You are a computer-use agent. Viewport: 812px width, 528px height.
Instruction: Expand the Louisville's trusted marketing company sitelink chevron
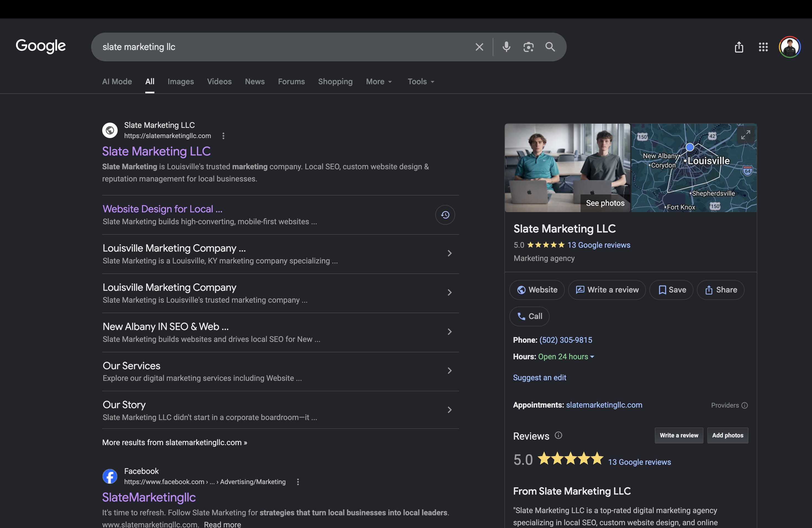click(x=450, y=292)
